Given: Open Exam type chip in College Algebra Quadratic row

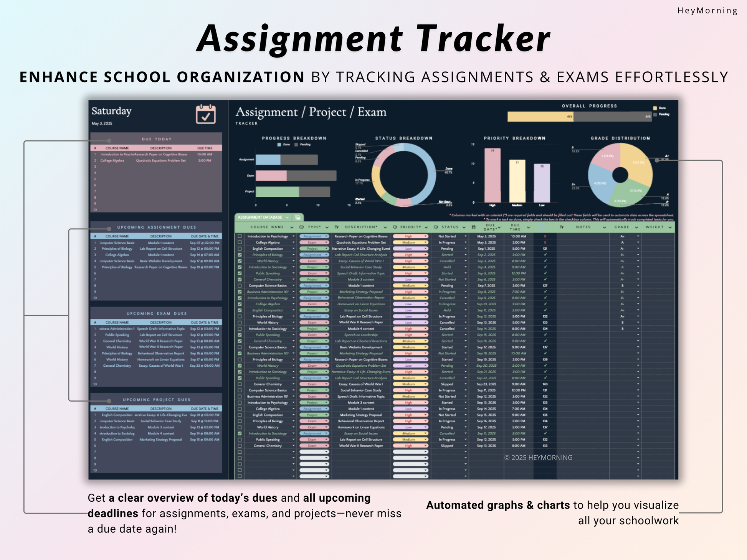Looking at the screenshot, I should pyautogui.click(x=314, y=242).
